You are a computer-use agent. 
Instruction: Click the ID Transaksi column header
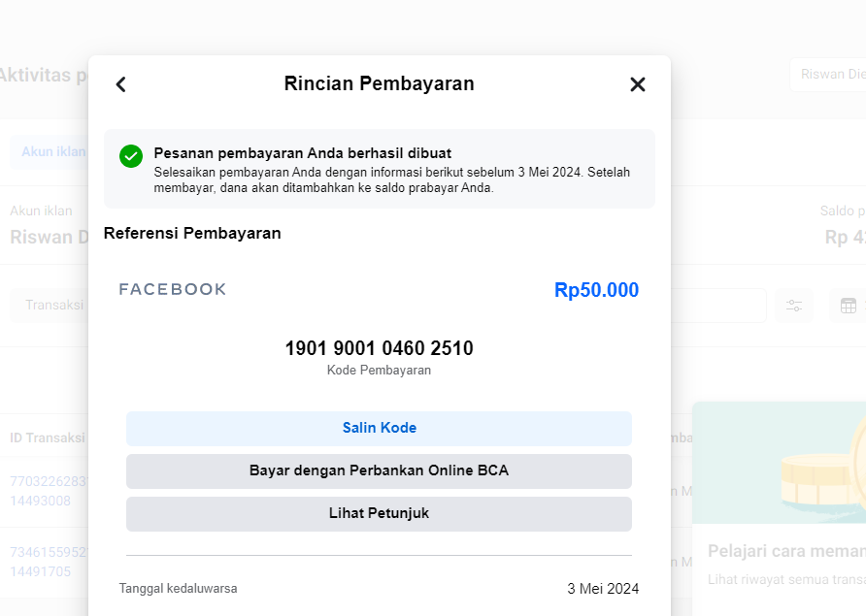tap(47, 438)
